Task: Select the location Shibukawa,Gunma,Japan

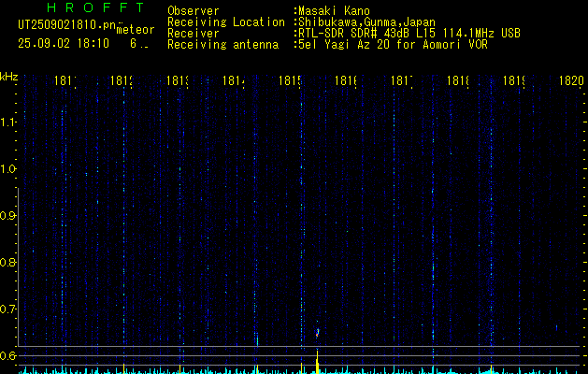Action: [x=366, y=22]
